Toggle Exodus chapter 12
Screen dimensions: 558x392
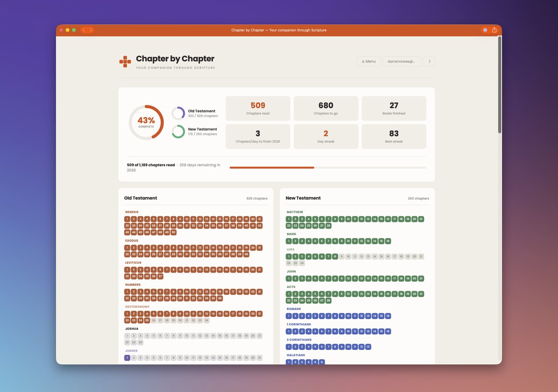[x=200, y=248]
